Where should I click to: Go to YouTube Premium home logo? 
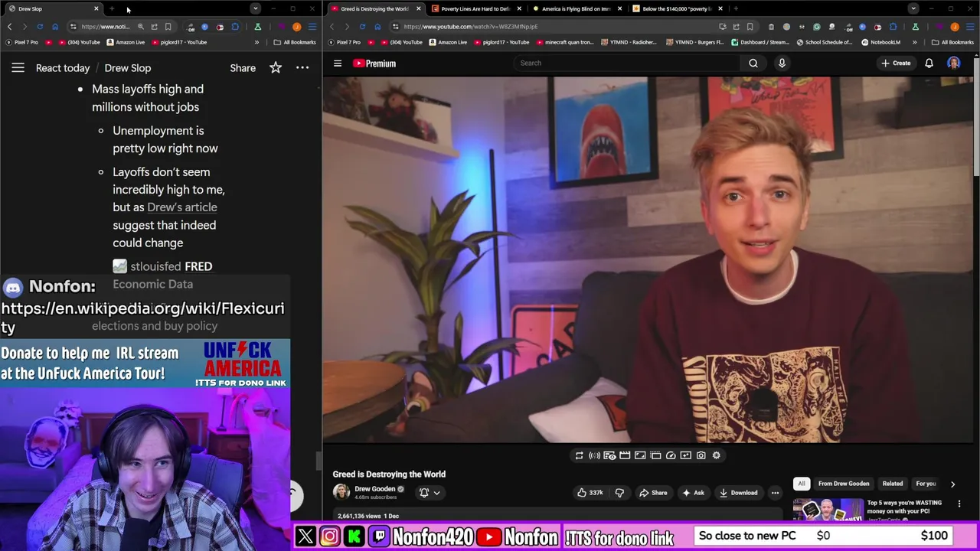click(374, 64)
